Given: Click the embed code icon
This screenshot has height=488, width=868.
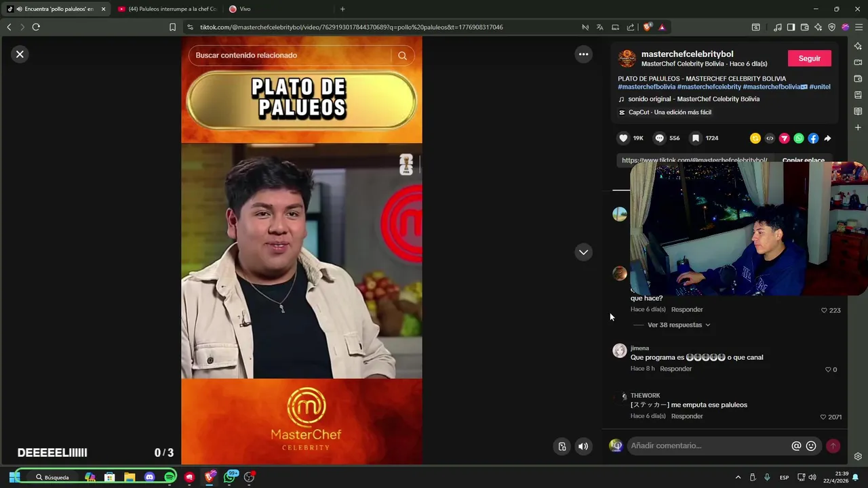Looking at the screenshot, I should pyautogui.click(x=770, y=138).
